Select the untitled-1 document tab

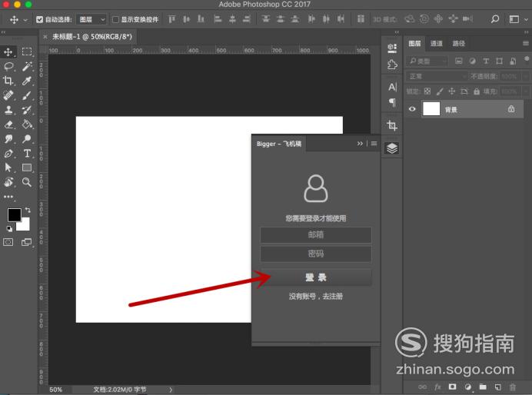(x=91, y=37)
